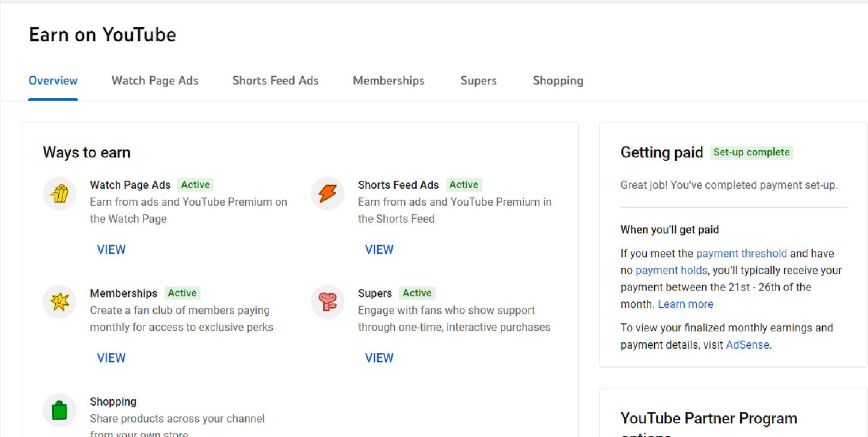Screen dimensions: 868x437
Task: Open the Shorts Feed Ads tab
Action: click(x=275, y=80)
